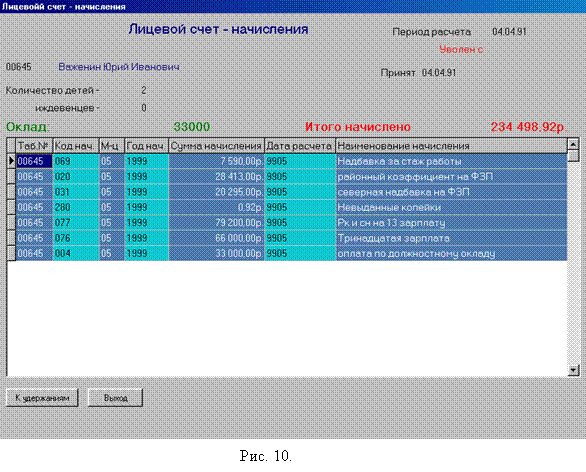Click the 79 200,00р. amount cell
Screen dimensions: 586x472
(216, 223)
